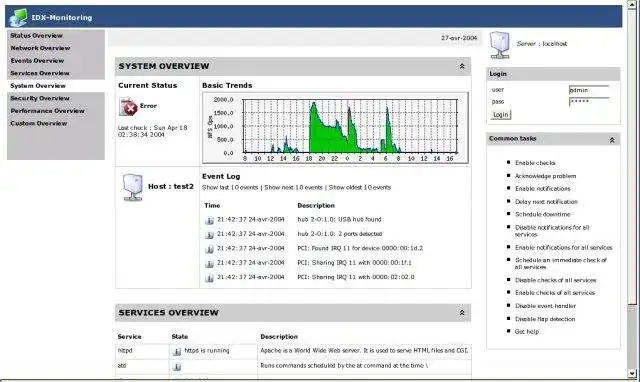Click Disable checks of all services

pos(556,280)
